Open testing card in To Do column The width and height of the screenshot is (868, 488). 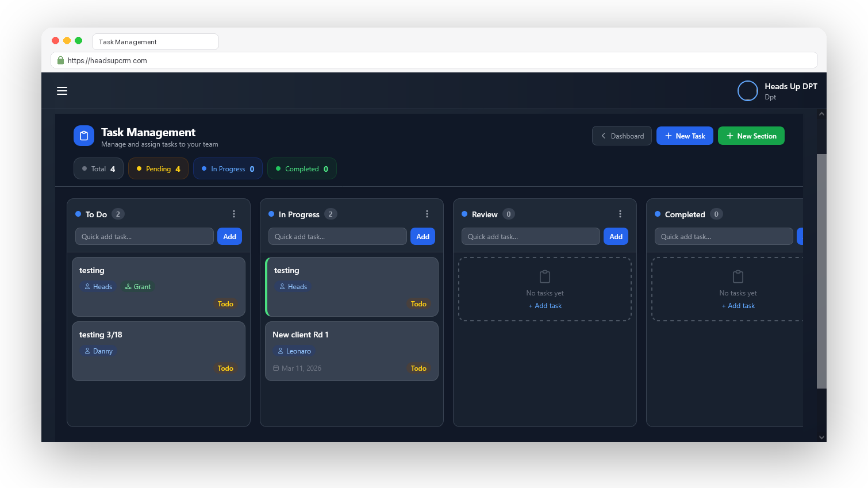(x=159, y=287)
